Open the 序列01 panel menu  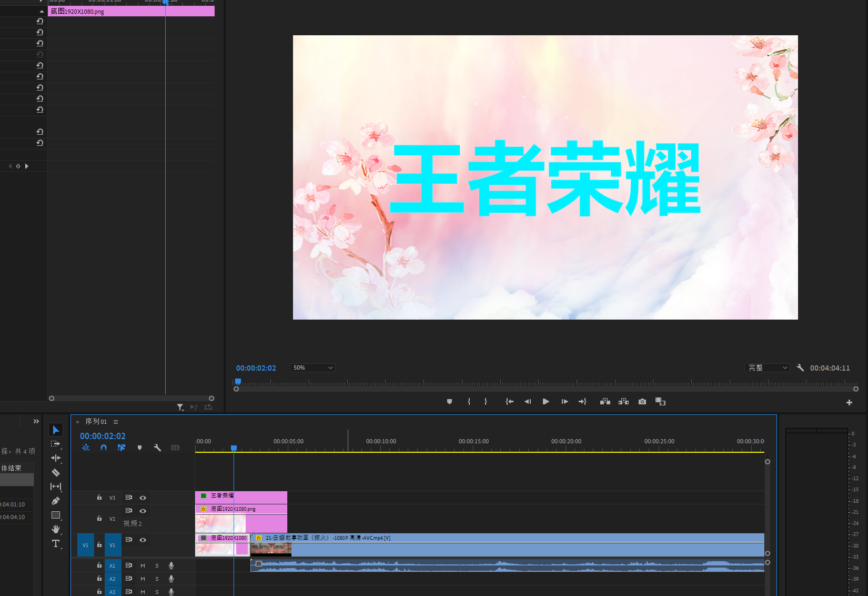tap(116, 422)
